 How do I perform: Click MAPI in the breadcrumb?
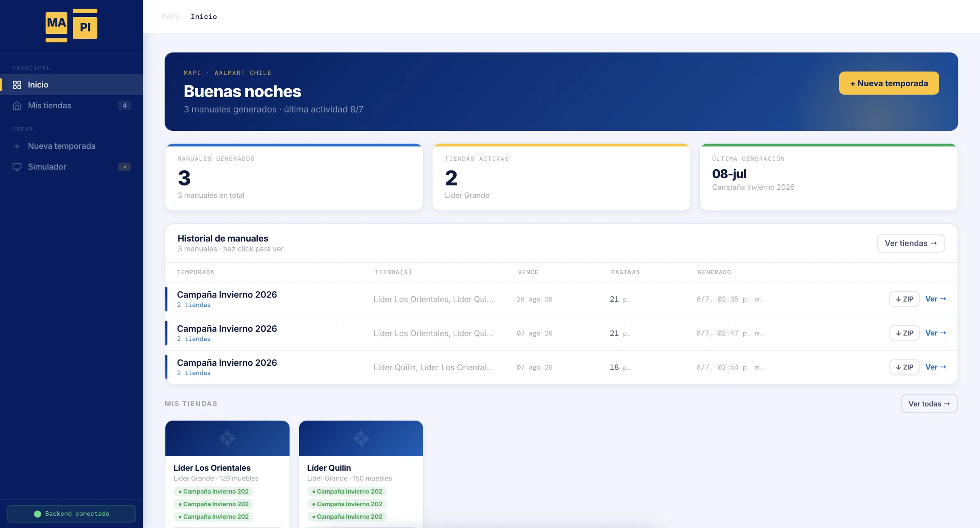click(x=170, y=16)
